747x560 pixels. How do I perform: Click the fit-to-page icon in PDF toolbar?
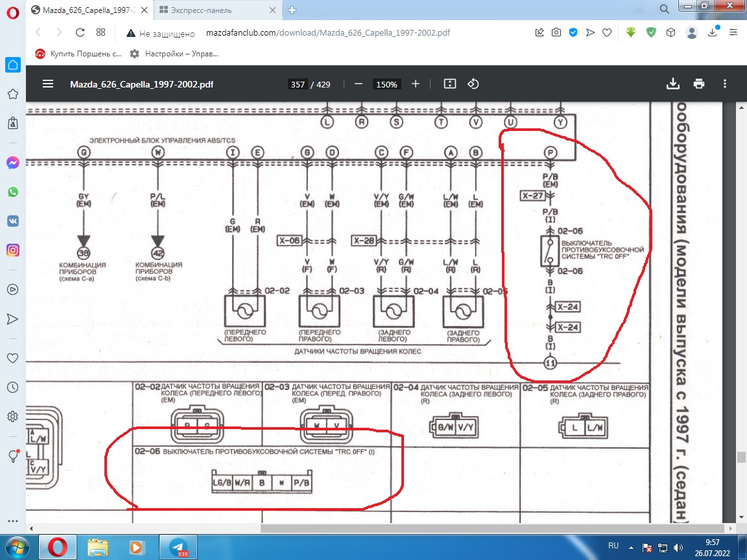[450, 84]
